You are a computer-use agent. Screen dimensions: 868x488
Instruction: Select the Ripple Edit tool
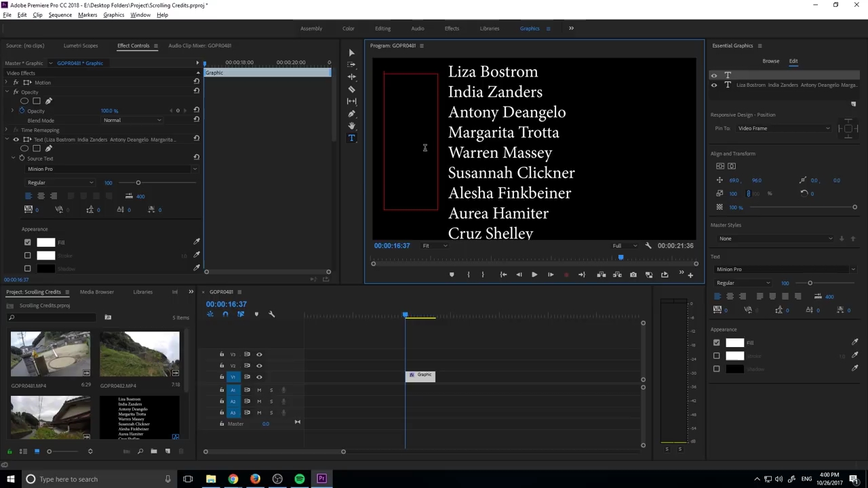(x=351, y=77)
